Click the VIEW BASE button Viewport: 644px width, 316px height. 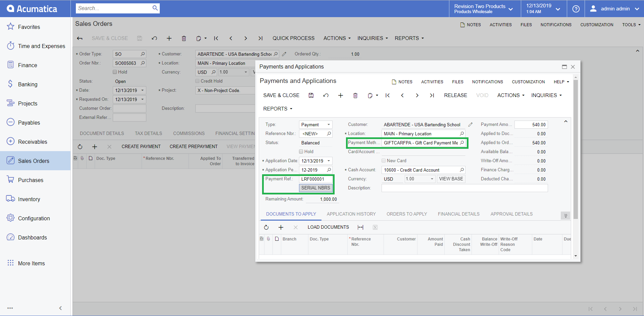[451, 179]
